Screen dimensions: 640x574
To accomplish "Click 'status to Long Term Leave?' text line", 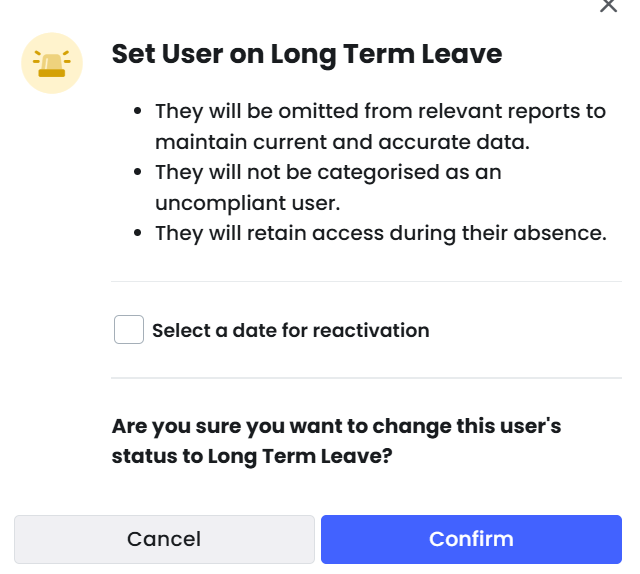I will (252, 456).
